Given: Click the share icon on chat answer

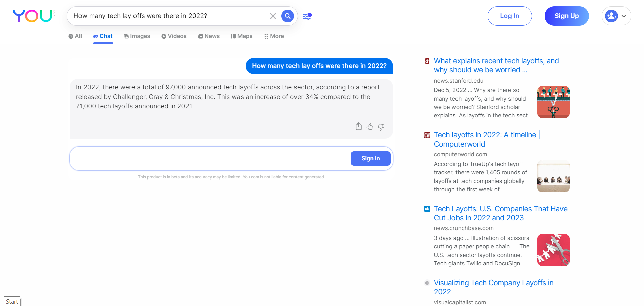Looking at the screenshot, I should click(x=359, y=126).
